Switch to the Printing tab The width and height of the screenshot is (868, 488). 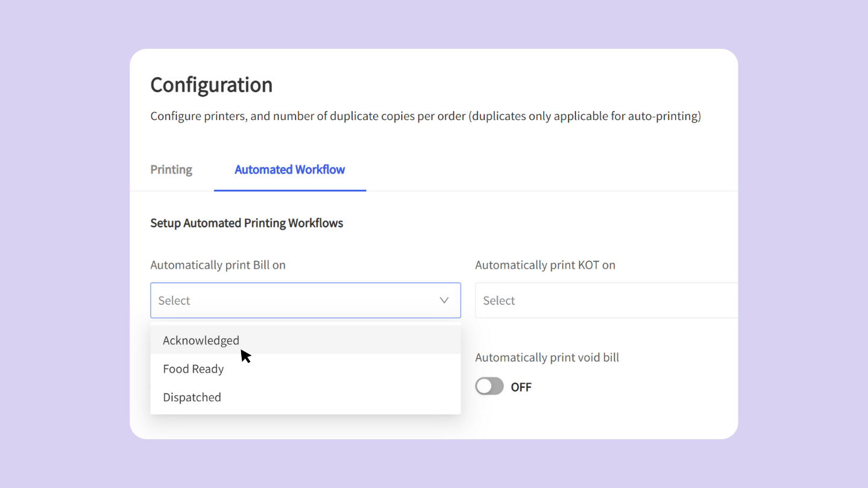click(x=171, y=170)
